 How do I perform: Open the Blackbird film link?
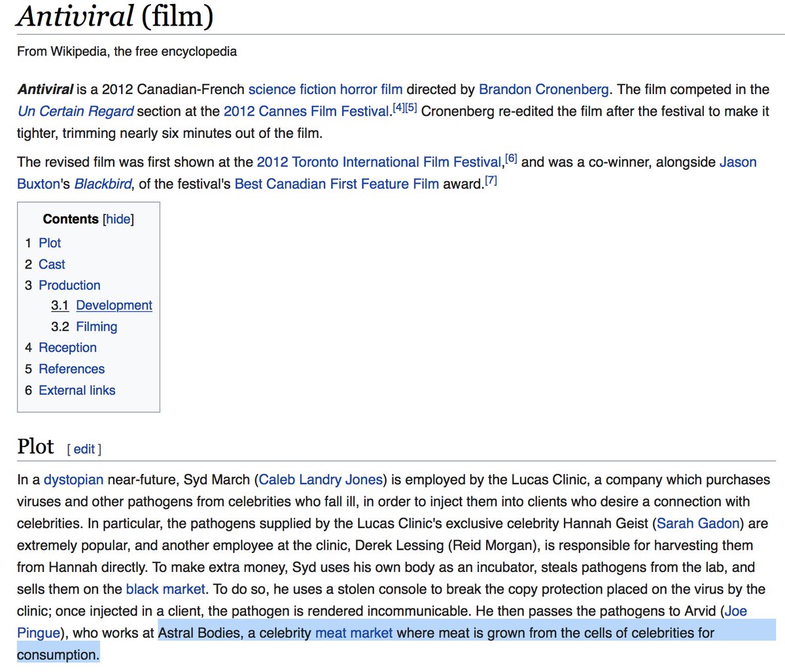[x=103, y=184]
